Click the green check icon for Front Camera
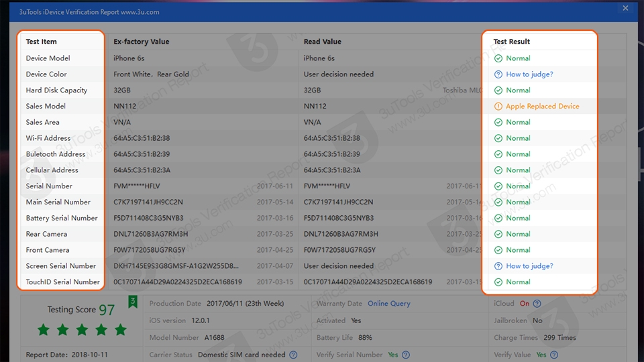Viewport: 644px width, 362px height. coord(498,250)
